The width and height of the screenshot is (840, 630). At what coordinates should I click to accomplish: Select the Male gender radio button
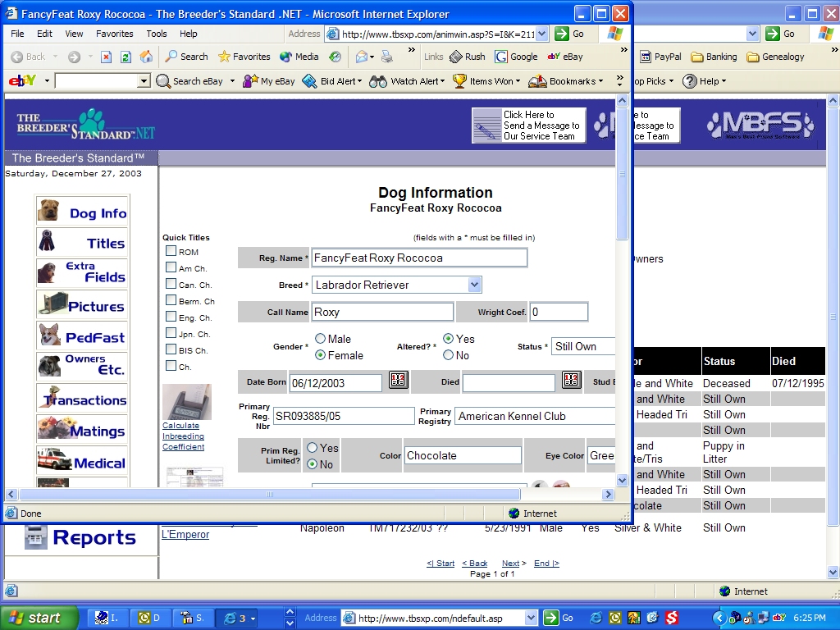[x=320, y=339]
